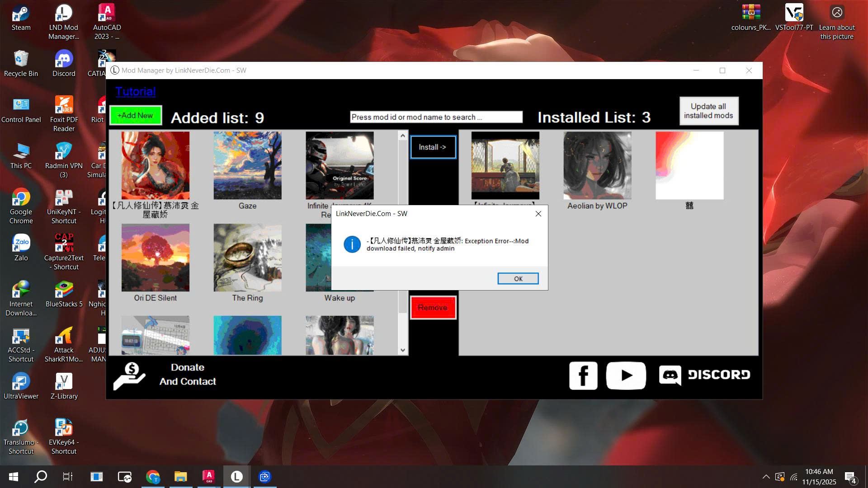
Task: Open the YouTube icon link
Action: [626, 375]
